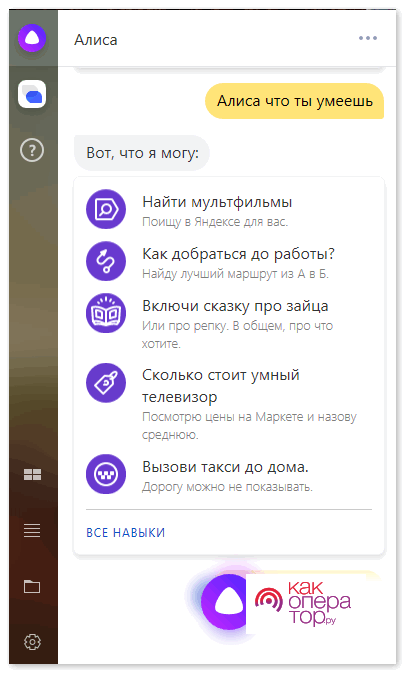Open the 'ВСЕ НАВЫКИ' link

[x=125, y=533]
